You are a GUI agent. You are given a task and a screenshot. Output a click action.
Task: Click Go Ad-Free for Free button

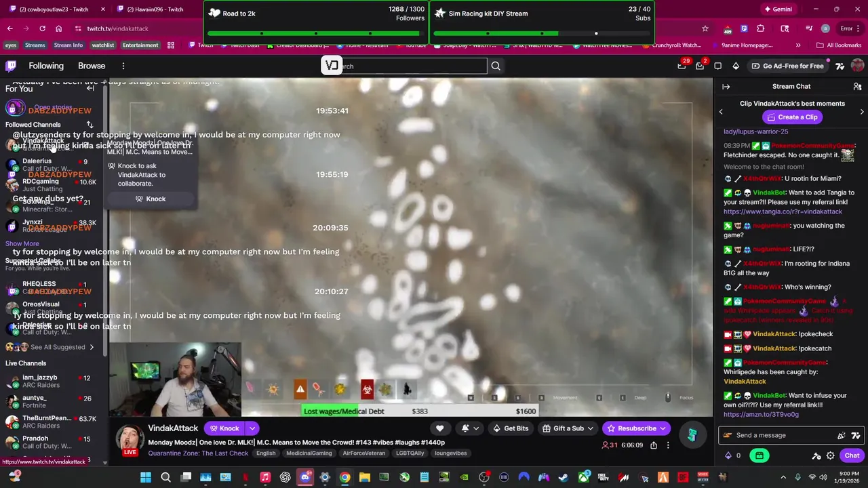tap(788, 66)
